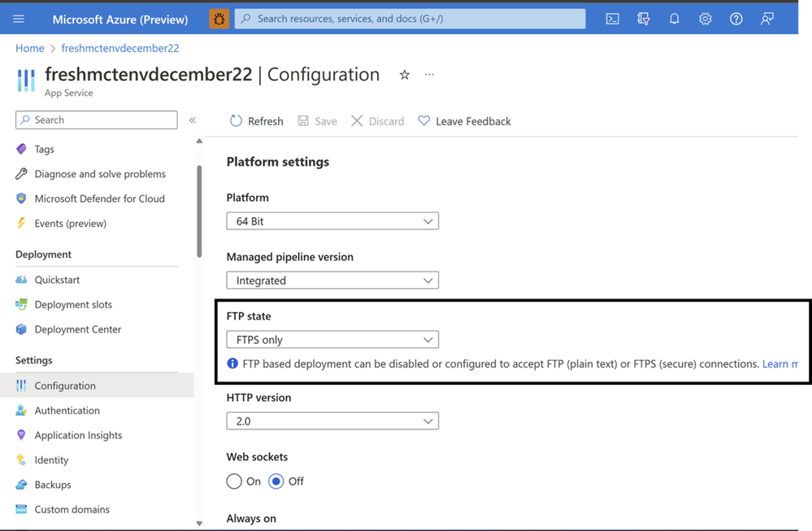The height and width of the screenshot is (531, 812).
Task: Click the Platform settings heading
Action: click(x=277, y=162)
